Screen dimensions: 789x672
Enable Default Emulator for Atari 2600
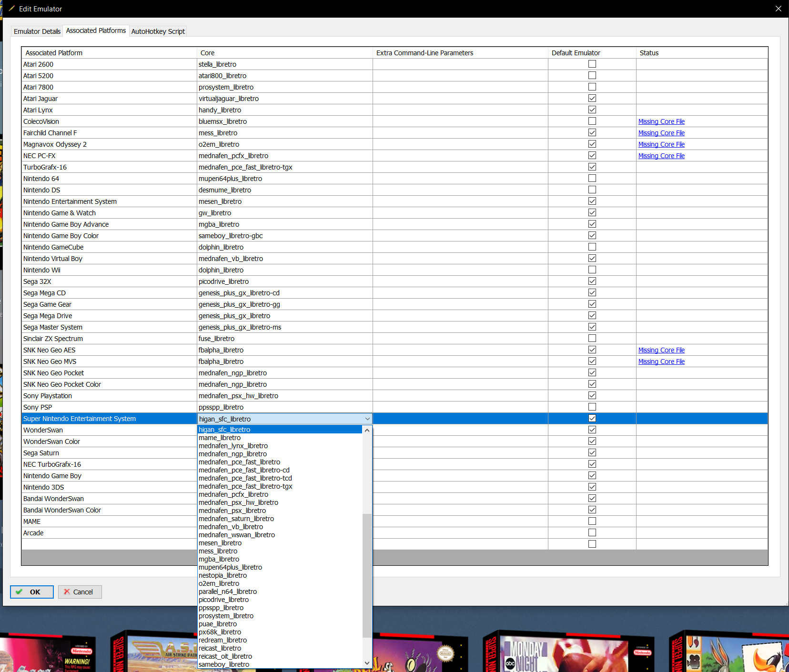pyautogui.click(x=592, y=64)
